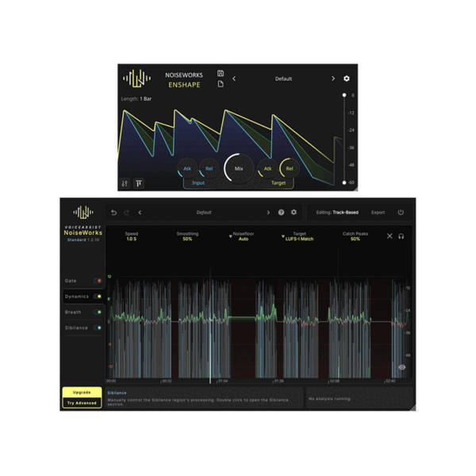This screenshot has height=476, width=476.
Task: Open the Noisefloor Auto dropdown
Action: [x=242, y=236]
